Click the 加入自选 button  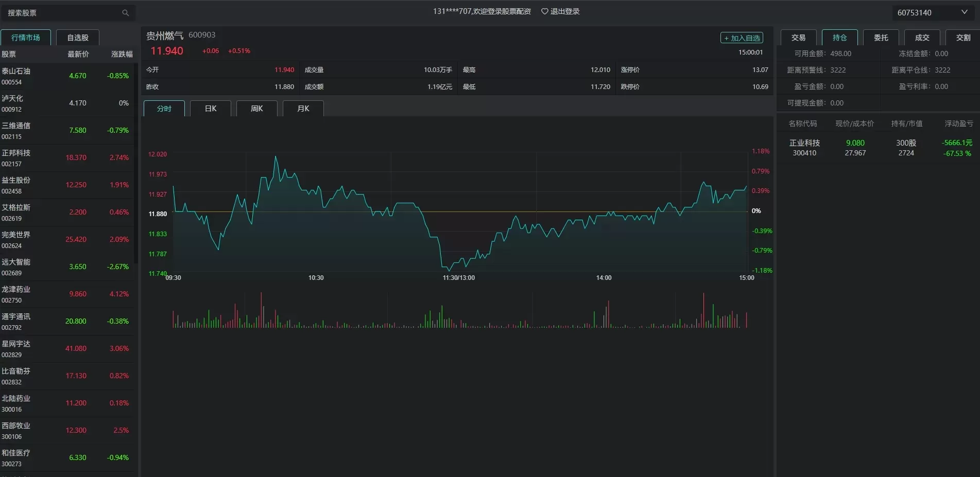pos(742,38)
